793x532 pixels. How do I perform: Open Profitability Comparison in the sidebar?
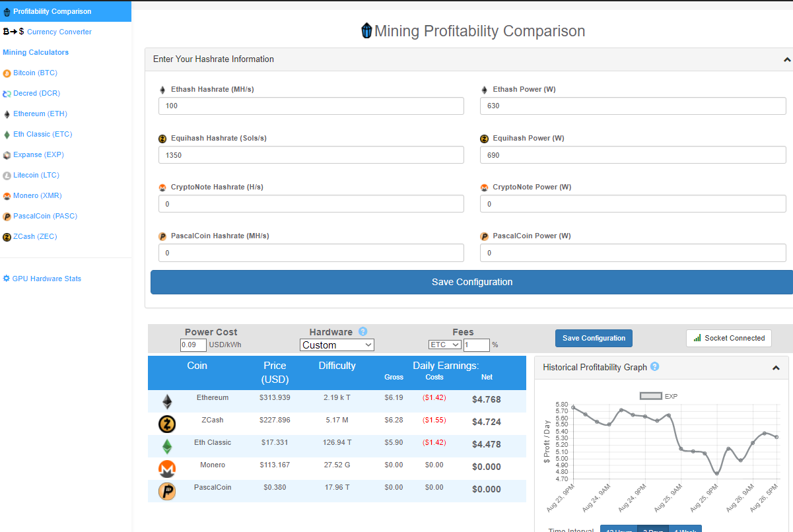point(65,11)
